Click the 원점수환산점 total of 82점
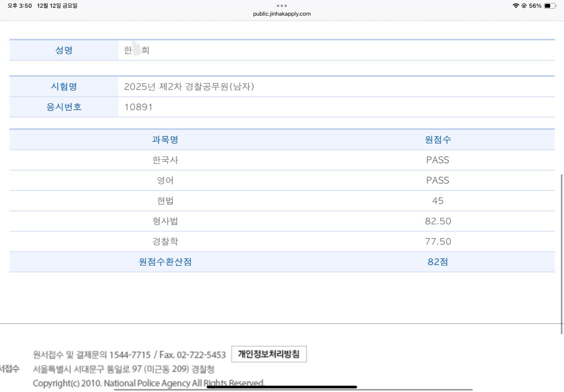Screen dimensions: 564x392 pos(437,262)
